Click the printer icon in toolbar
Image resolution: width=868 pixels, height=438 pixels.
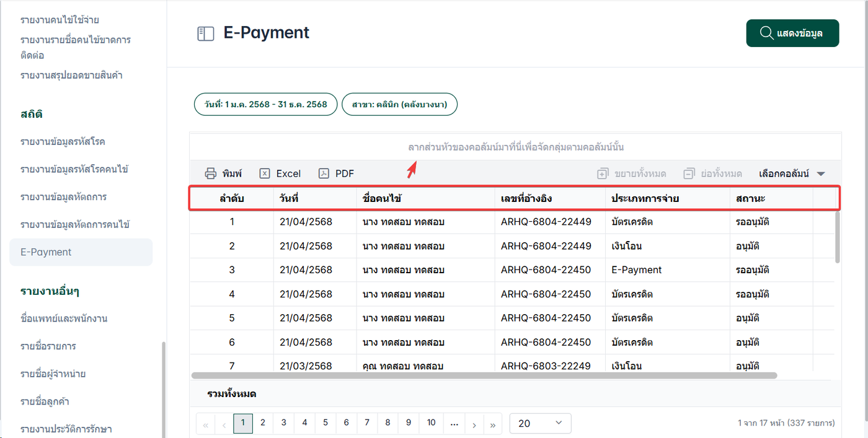click(x=211, y=173)
